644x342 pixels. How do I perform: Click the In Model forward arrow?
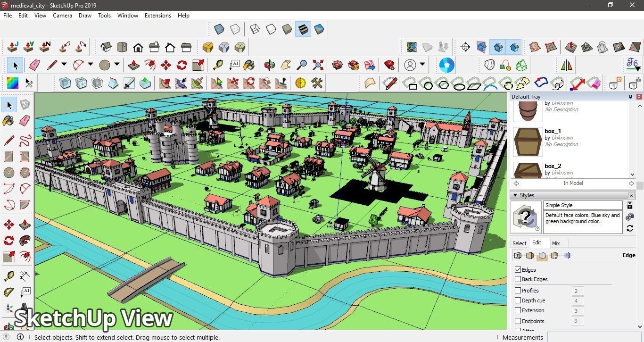(x=631, y=184)
